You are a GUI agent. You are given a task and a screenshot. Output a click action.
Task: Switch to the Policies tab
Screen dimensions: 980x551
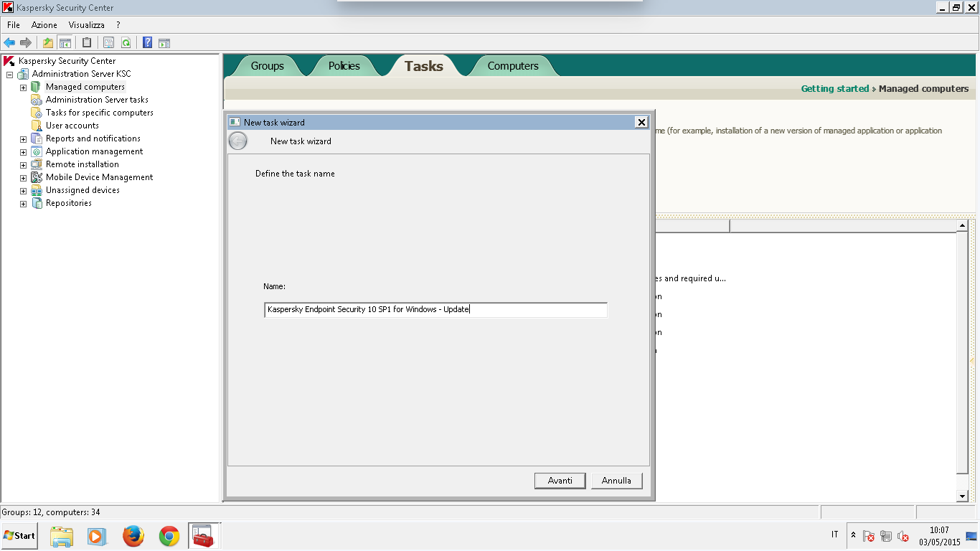[x=344, y=66]
